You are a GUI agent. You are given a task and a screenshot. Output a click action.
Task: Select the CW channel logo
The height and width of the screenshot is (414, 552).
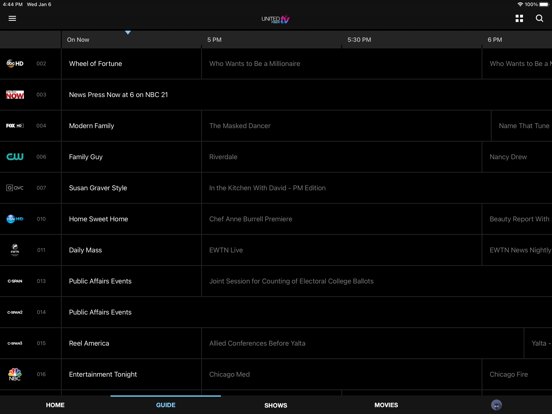point(15,157)
